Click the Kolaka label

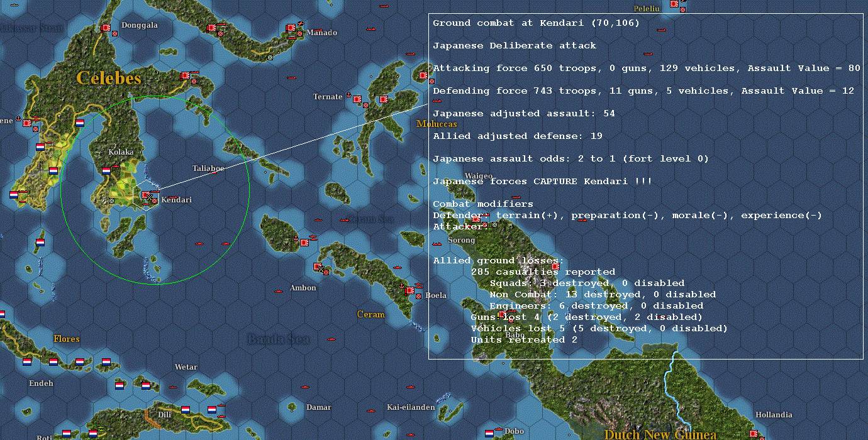pos(121,152)
